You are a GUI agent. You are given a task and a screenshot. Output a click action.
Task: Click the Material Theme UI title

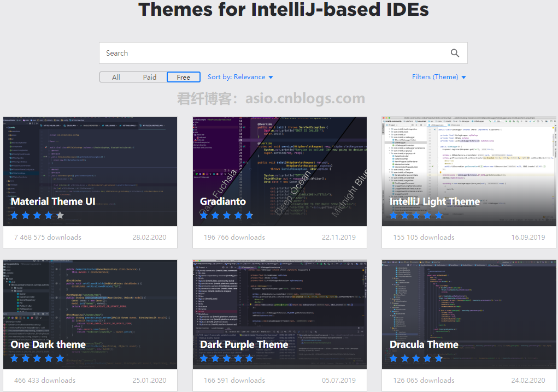click(x=53, y=201)
